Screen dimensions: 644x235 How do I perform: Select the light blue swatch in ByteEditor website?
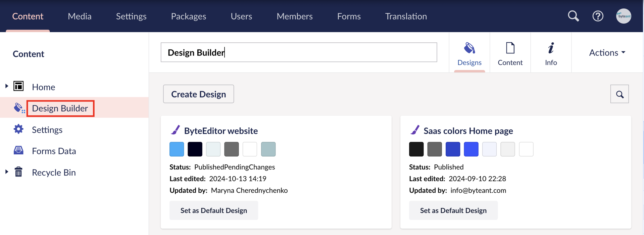[177, 149]
